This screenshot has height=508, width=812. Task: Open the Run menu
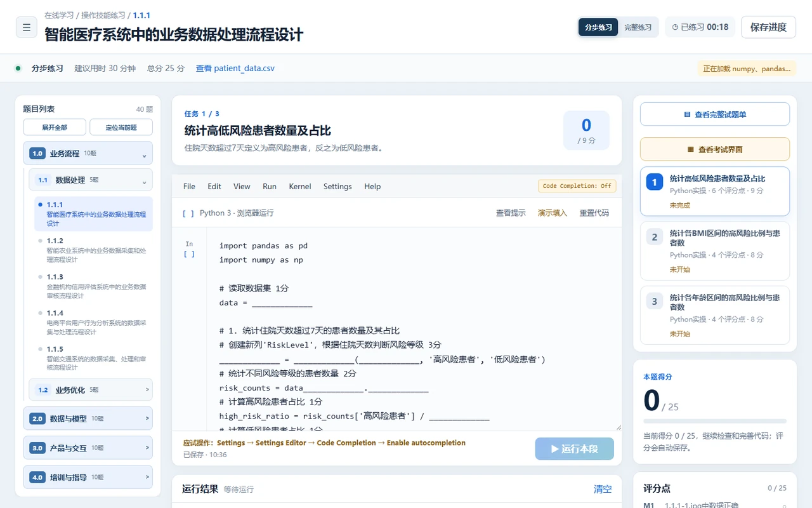point(270,187)
